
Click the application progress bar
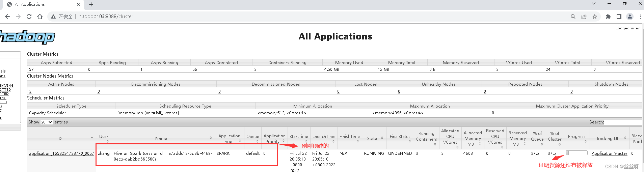tap(577, 153)
